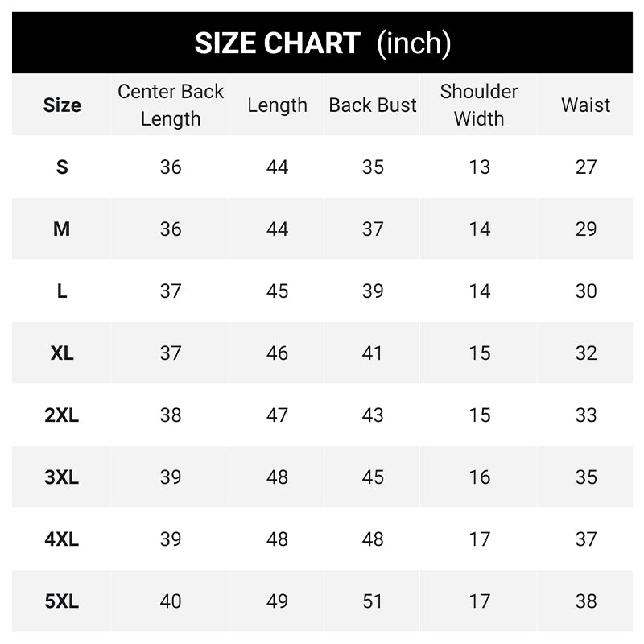Click the Back Bust value 51 for 5XL
This screenshot has width=644, height=644.
click(373, 601)
